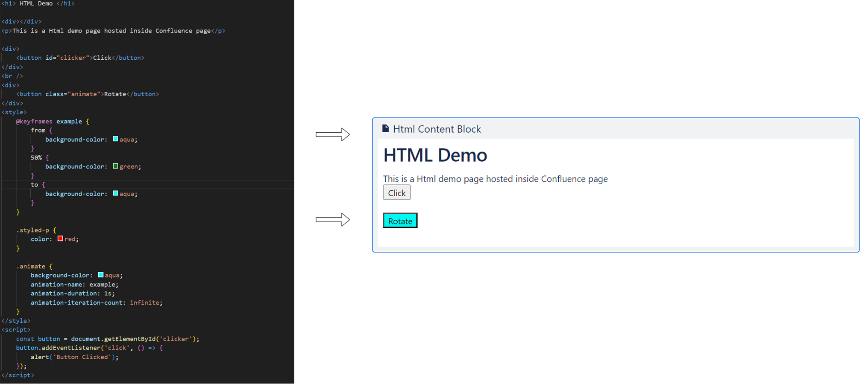Open the red color swatch in .styled-p rule

(60, 239)
